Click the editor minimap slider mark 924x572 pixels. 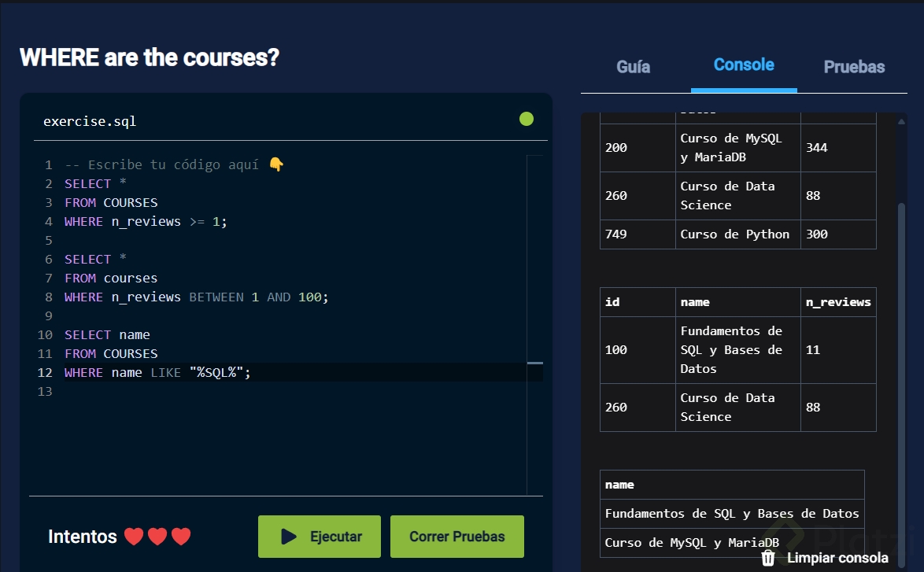click(x=534, y=363)
